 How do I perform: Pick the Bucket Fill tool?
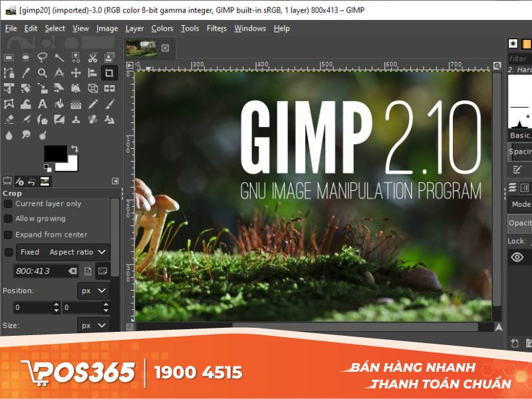click(59, 104)
